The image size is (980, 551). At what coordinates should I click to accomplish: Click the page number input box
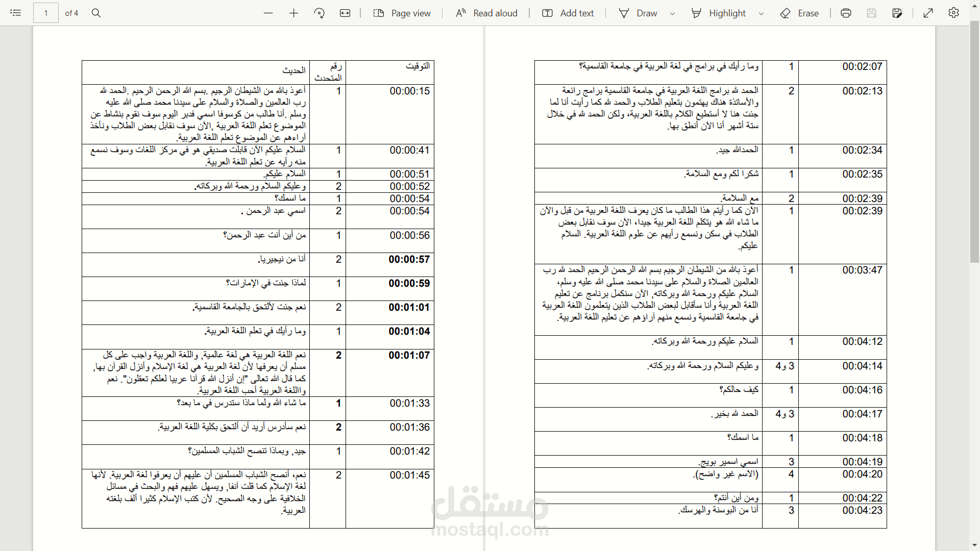click(46, 13)
